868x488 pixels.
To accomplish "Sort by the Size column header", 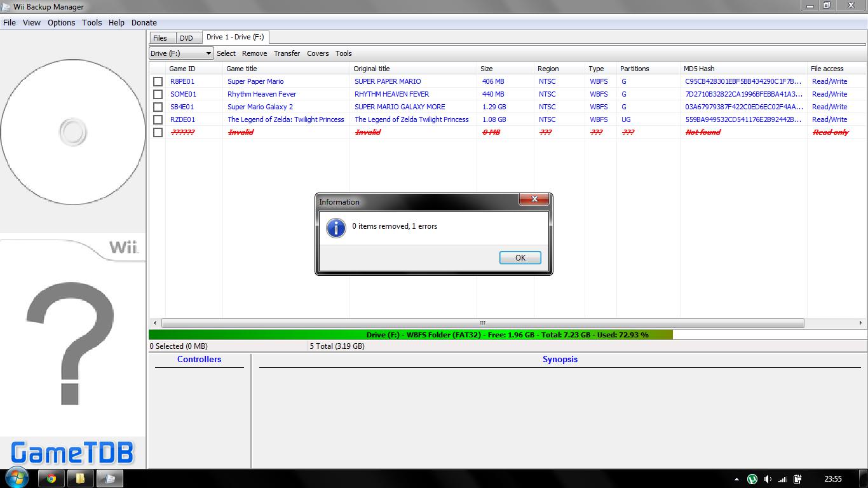I will [505, 69].
